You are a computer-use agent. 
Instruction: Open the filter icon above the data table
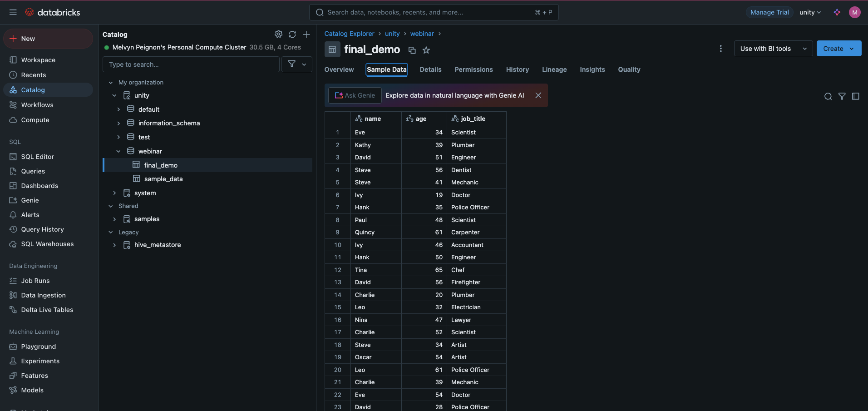click(842, 96)
